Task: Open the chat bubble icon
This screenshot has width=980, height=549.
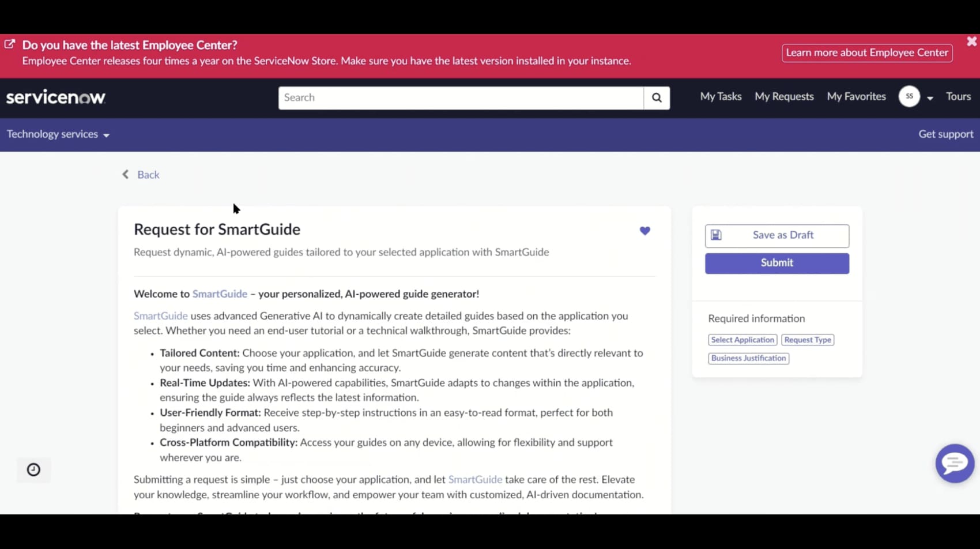Action: click(x=955, y=463)
